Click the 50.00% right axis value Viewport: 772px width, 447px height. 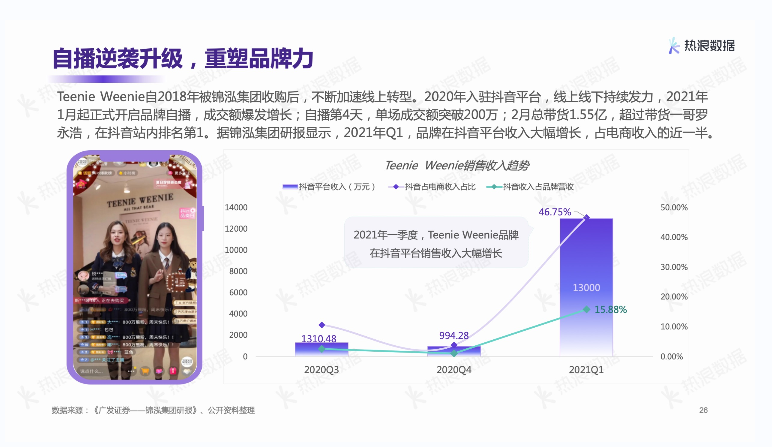tap(674, 207)
